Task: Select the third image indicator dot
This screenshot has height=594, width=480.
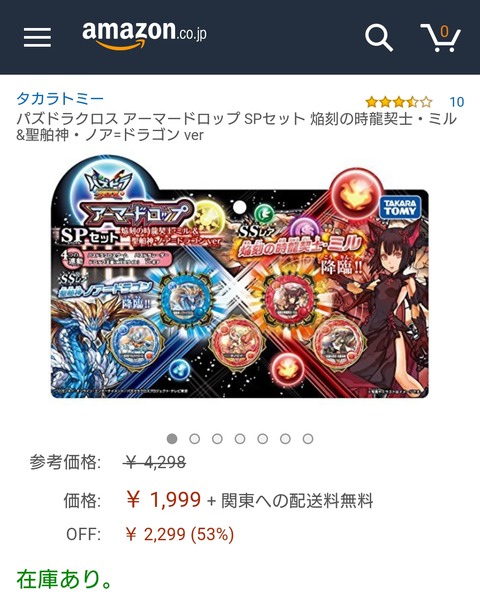Action: (x=217, y=439)
